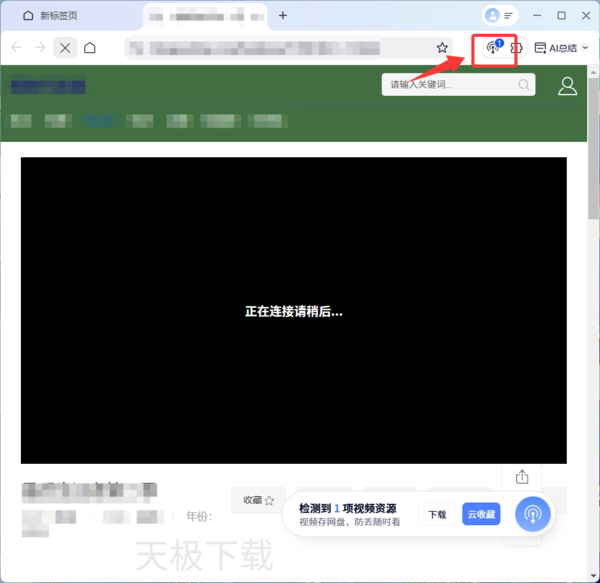The width and height of the screenshot is (600, 583).
Task: Open the video sniffer download icon in toolbar
Action: coord(494,47)
